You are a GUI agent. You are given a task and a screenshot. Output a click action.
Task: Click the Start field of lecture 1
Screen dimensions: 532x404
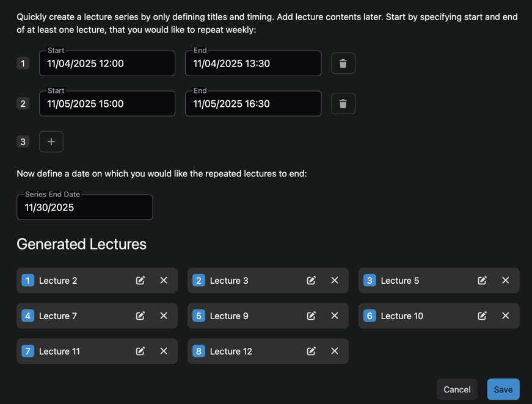point(107,63)
